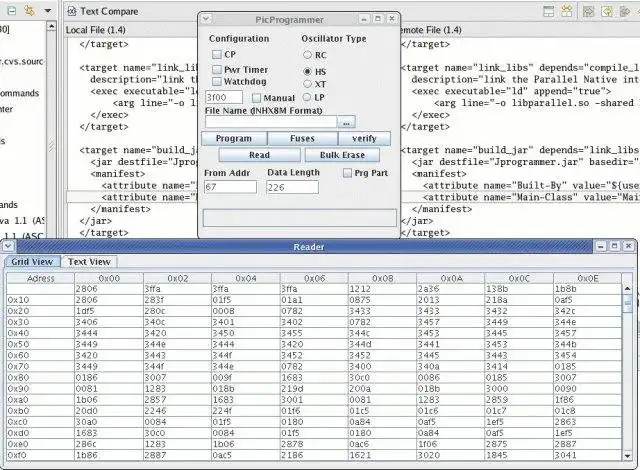Click the verify button
This screenshot has width=640, height=470.
coord(364,138)
